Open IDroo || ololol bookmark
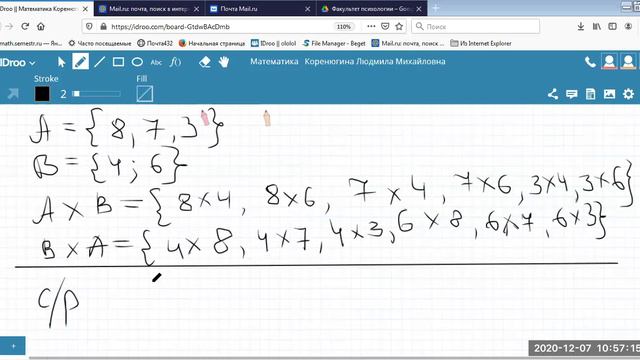 coord(273,43)
